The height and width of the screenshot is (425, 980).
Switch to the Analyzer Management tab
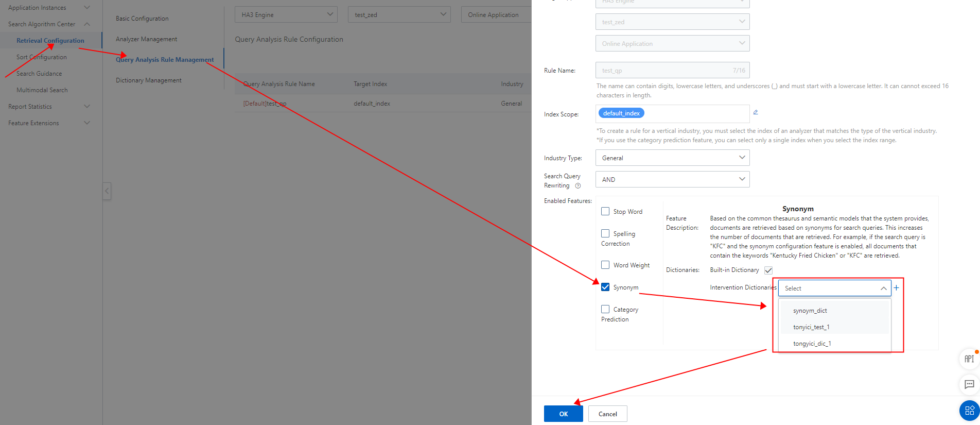point(146,39)
